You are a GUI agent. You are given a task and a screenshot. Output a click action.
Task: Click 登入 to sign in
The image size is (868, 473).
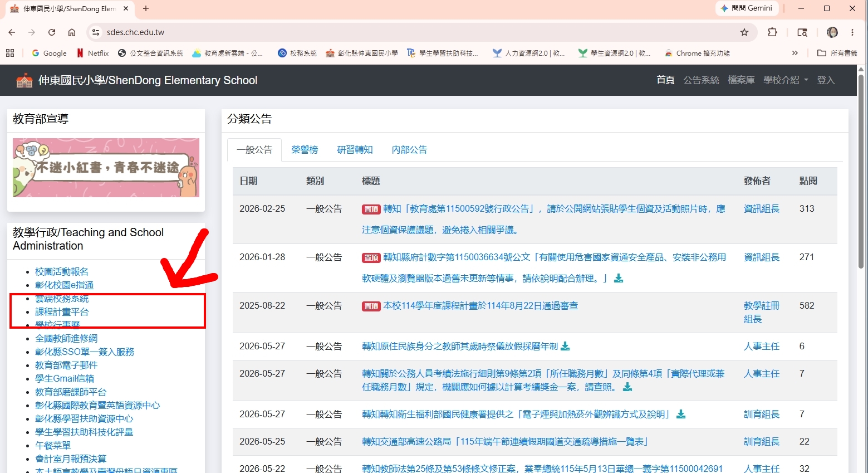(826, 80)
